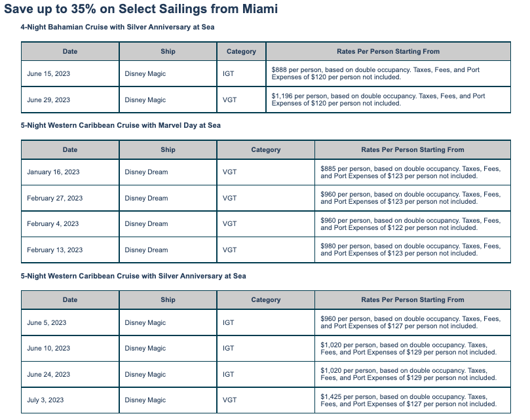This screenshot has height=420, width=530.
Task: Click the VGT category in the July 3 row
Action: click(229, 400)
